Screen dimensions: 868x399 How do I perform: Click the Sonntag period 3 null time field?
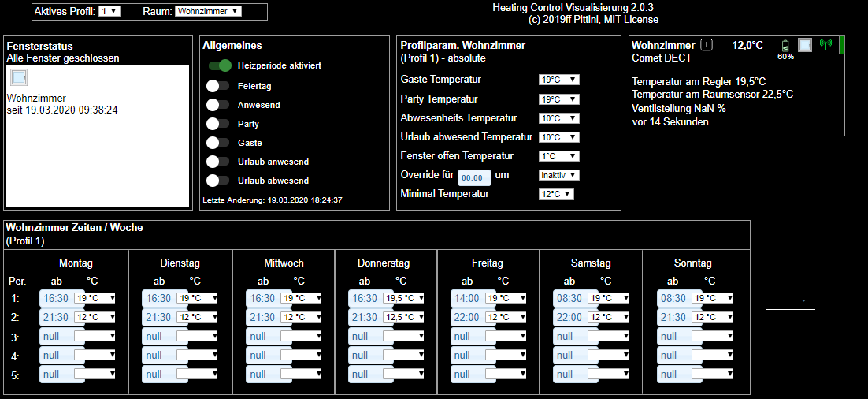673,336
